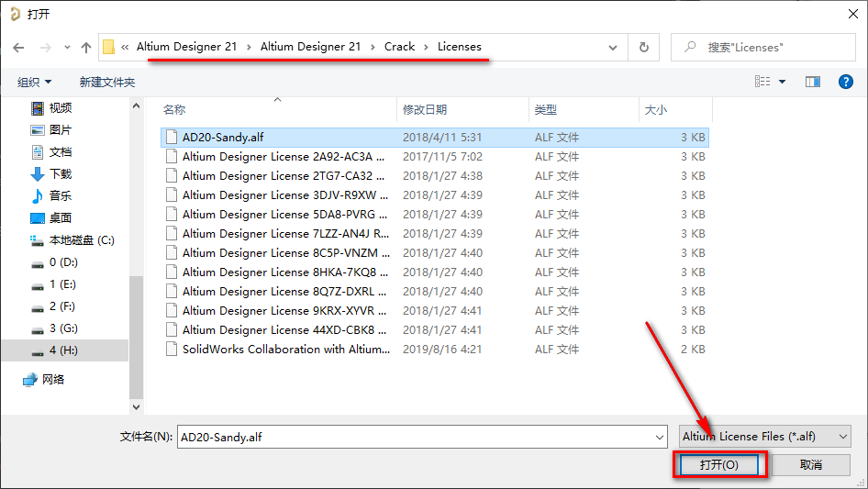
Task: Click Licenses in the address breadcrumb
Action: click(460, 47)
